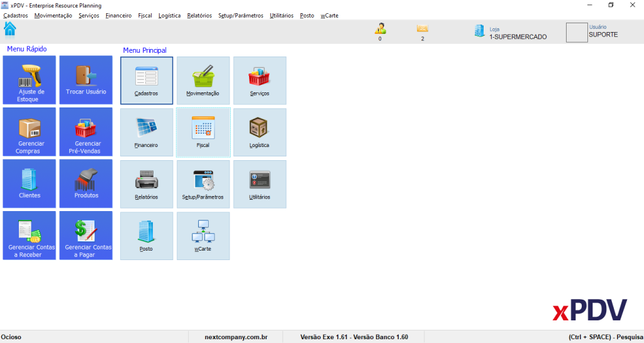Viewport: 644px width, 343px height.
Task: Open the Logística menu in menu bar
Action: point(170,16)
